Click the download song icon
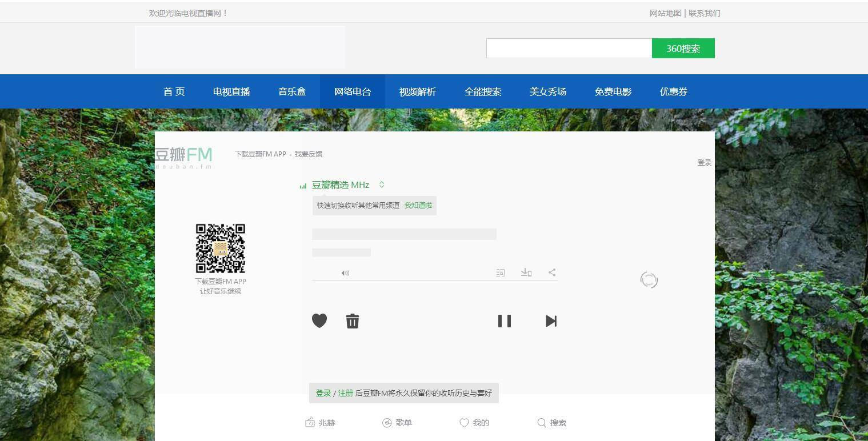Viewport: 868px width, 441px height. (x=526, y=272)
